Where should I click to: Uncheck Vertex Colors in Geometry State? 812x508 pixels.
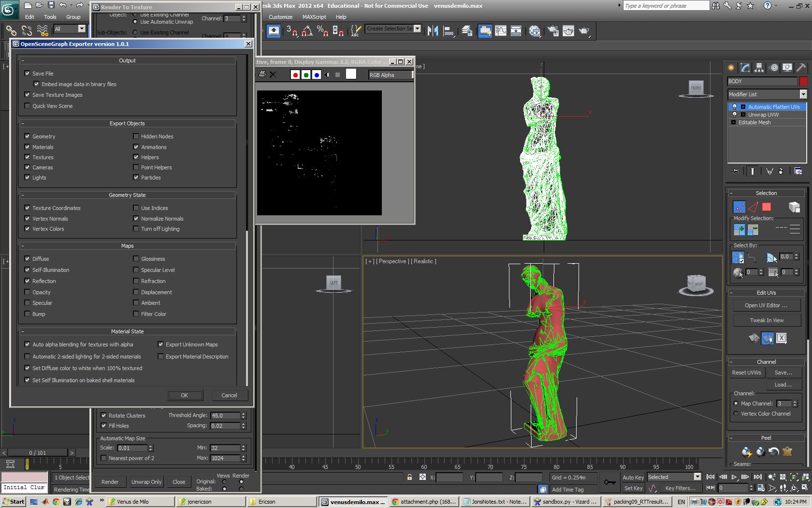click(x=28, y=229)
